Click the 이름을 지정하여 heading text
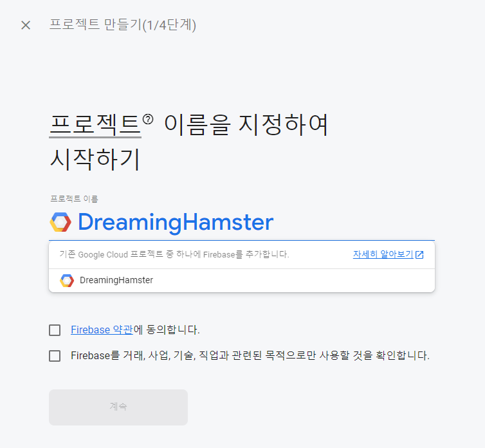485x448 pixels. tap(246, 125)
